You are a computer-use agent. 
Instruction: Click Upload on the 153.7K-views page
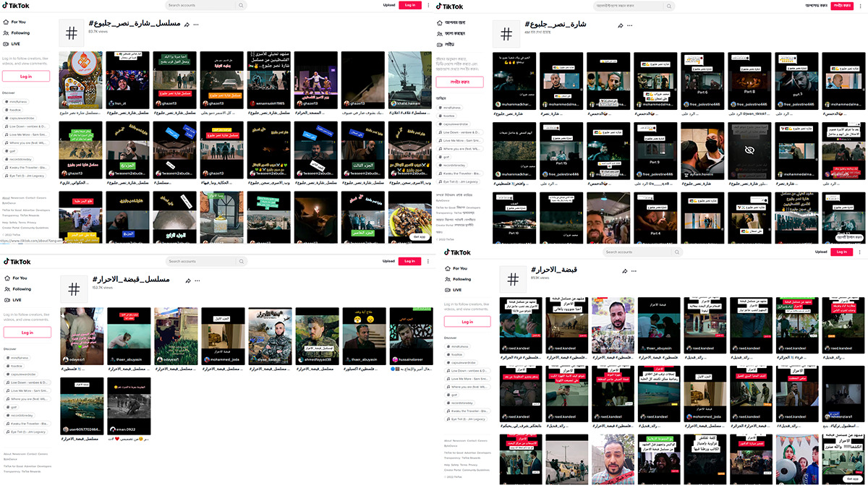389,261
